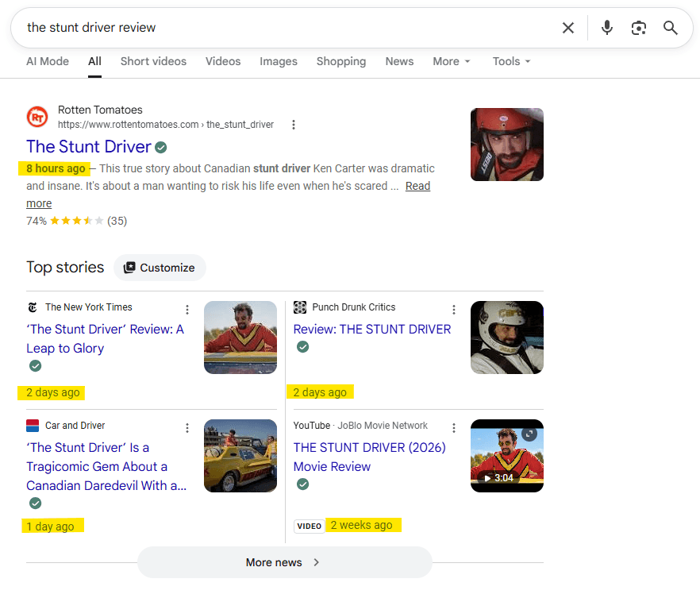Viewport: 700px width, 598px height.
Task: Open the More search filters dropdown
Action: click(x=452, y=61)
